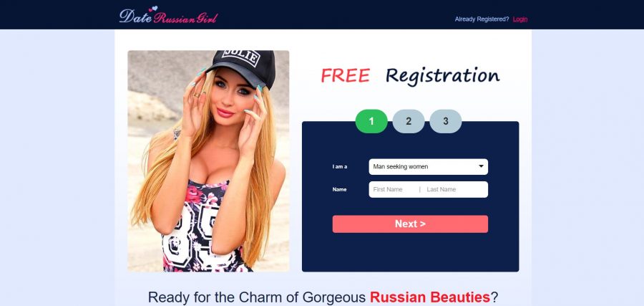Screen dimensions: 644x306
Task: Click the dropdown arrow in 'I am a' field
Action: point(481,166)
